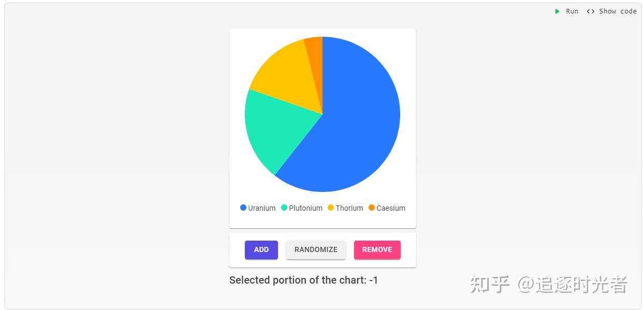Toggle the Uranium legend label
This screenshot has width=644, height=310.
[261, 208]
